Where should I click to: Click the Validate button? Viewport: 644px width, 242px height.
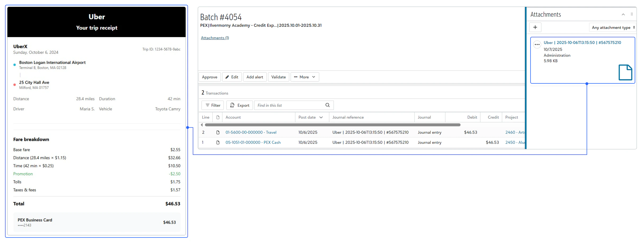[278, 77]
